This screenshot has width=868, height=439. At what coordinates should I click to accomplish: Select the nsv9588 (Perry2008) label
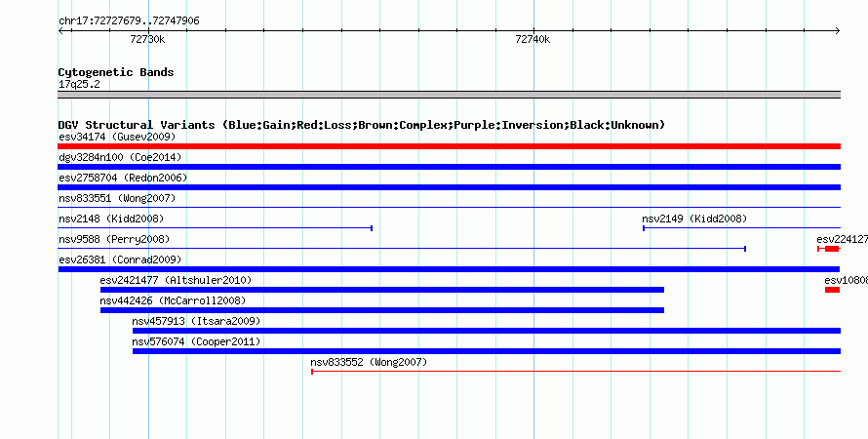[x=114, y=239]
